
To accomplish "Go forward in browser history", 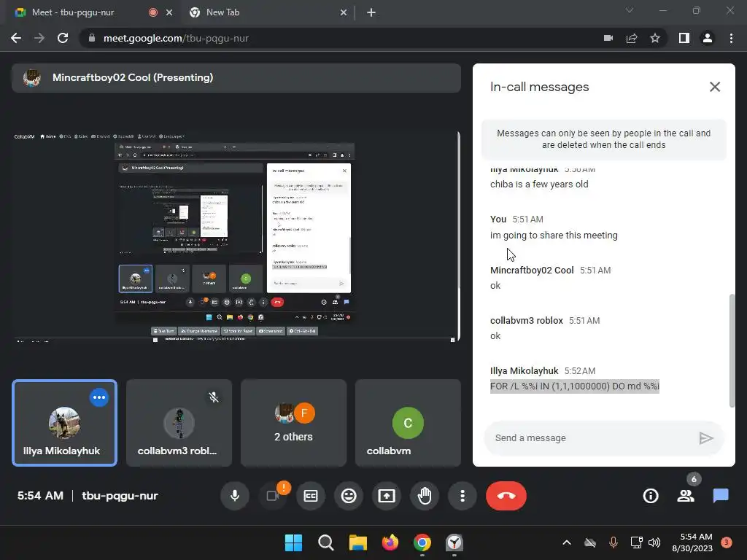I will click(x=39, y=38).
